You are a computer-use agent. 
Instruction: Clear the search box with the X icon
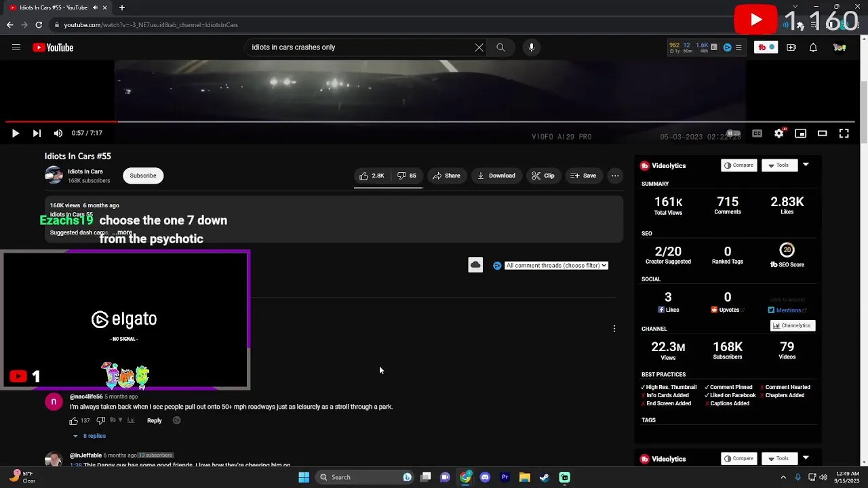[x=479, y=47]
